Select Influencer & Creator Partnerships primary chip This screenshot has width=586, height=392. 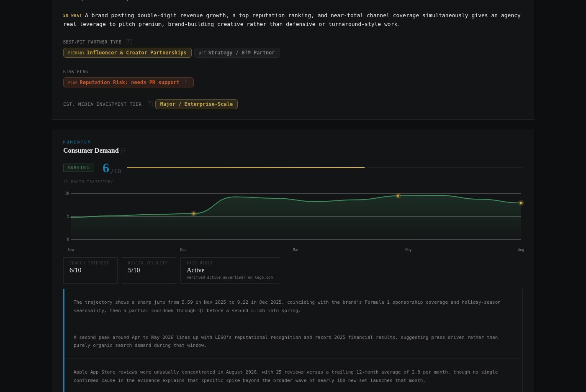[x=127, y=53]
